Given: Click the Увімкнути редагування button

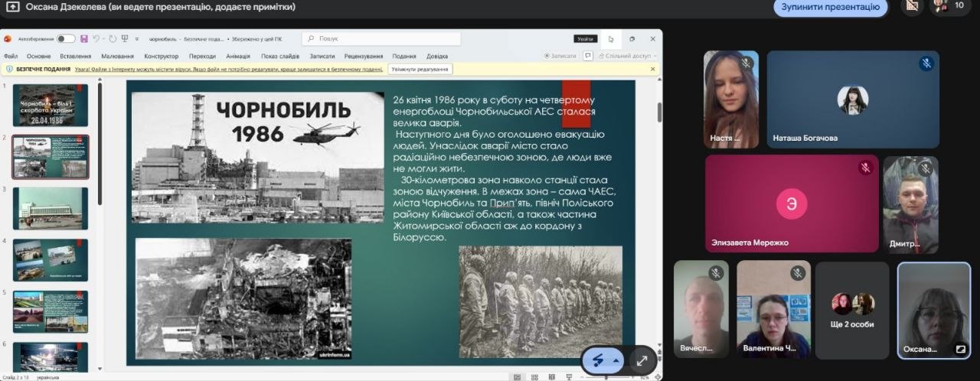Looking at the screenshot, I should 420,69.
